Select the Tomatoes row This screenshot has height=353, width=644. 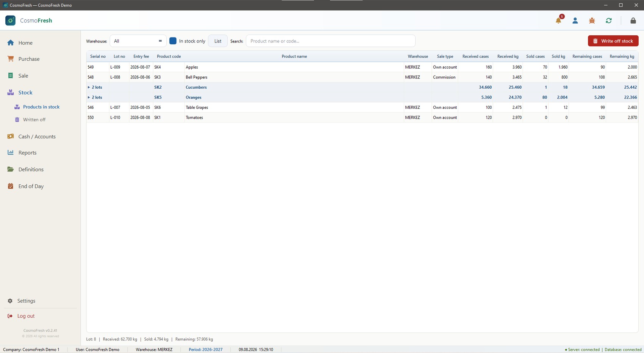pyautogui.click(x=362, y=118)
